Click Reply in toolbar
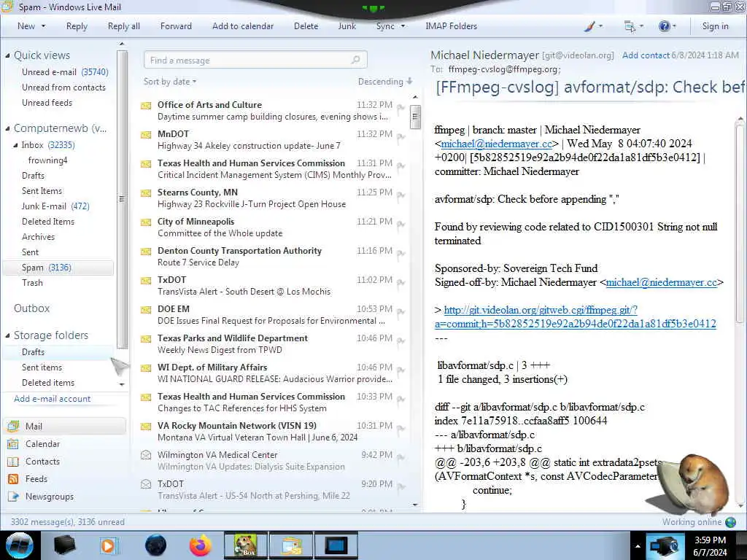The image size is (747, 560). (77, 26)
